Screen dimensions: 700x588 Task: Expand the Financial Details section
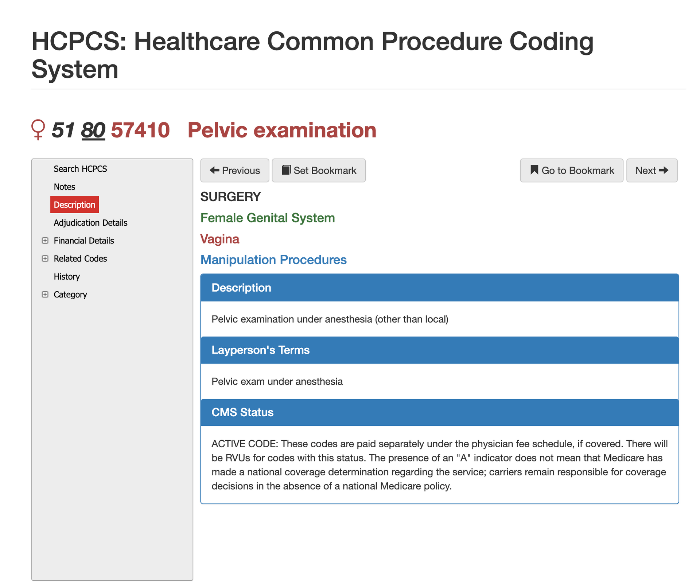coord(45,241)
